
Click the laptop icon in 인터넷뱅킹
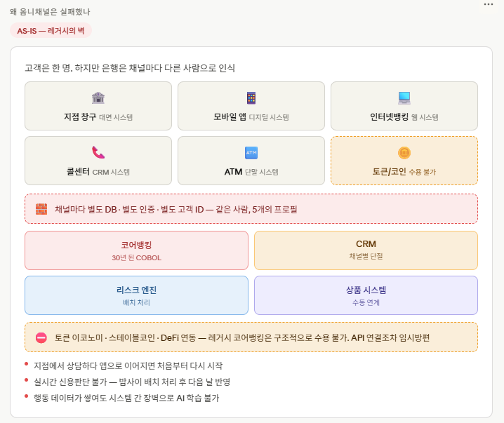404,98
